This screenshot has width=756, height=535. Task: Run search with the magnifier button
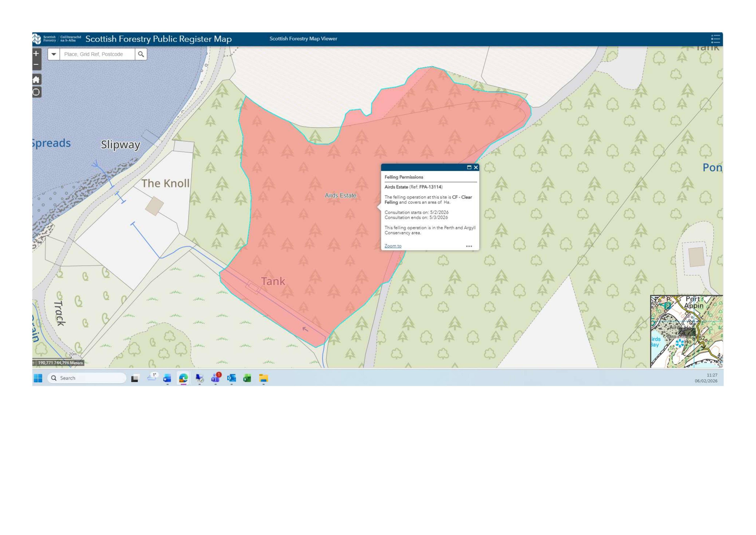(141, 54)
